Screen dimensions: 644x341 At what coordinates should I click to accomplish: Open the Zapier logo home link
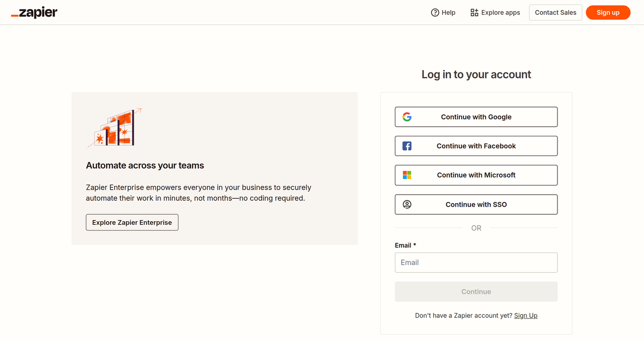click(34, 13)
